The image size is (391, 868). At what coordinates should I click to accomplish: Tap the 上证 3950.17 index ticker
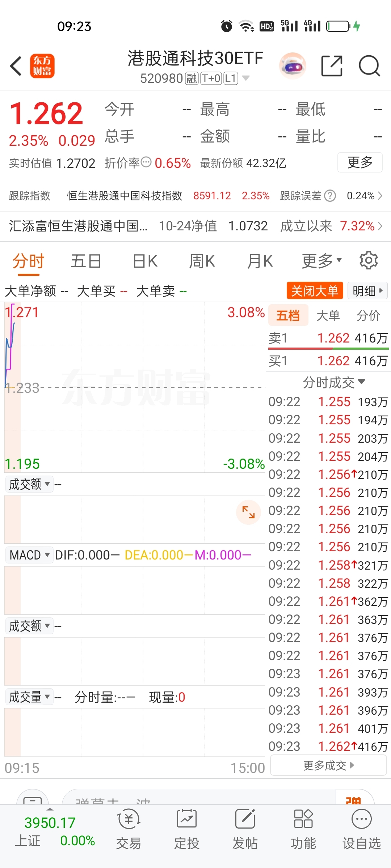[55, 831]
